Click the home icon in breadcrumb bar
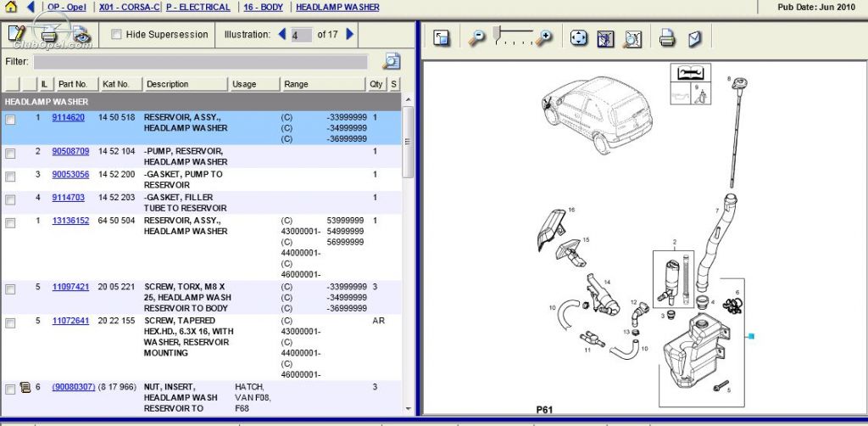This screenshot has height=426, width=868. [10, 7]
